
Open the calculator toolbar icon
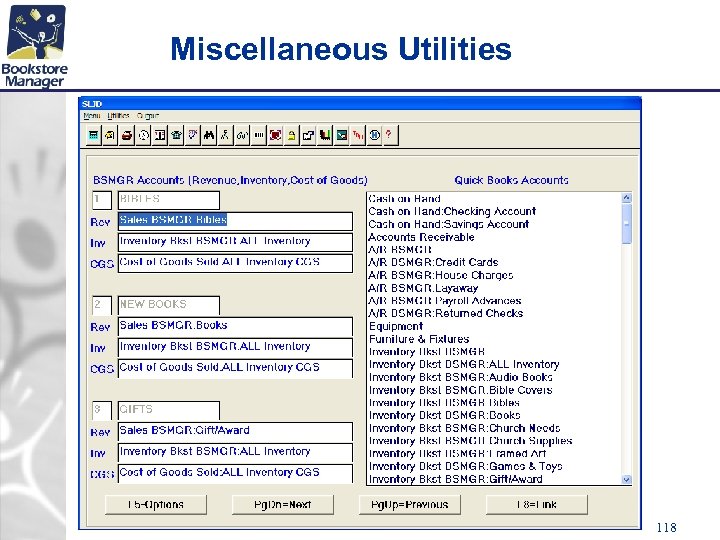pos(93,135)
